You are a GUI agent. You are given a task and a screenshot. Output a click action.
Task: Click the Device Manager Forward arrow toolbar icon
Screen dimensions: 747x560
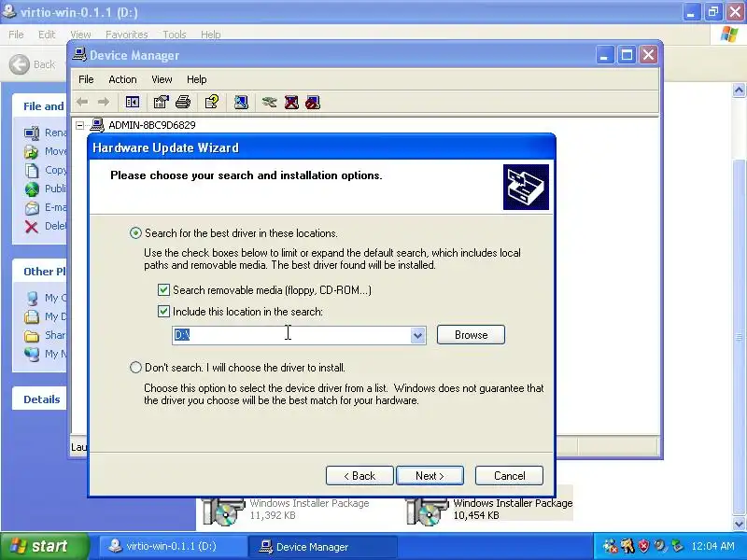click(x=104, y=102)
